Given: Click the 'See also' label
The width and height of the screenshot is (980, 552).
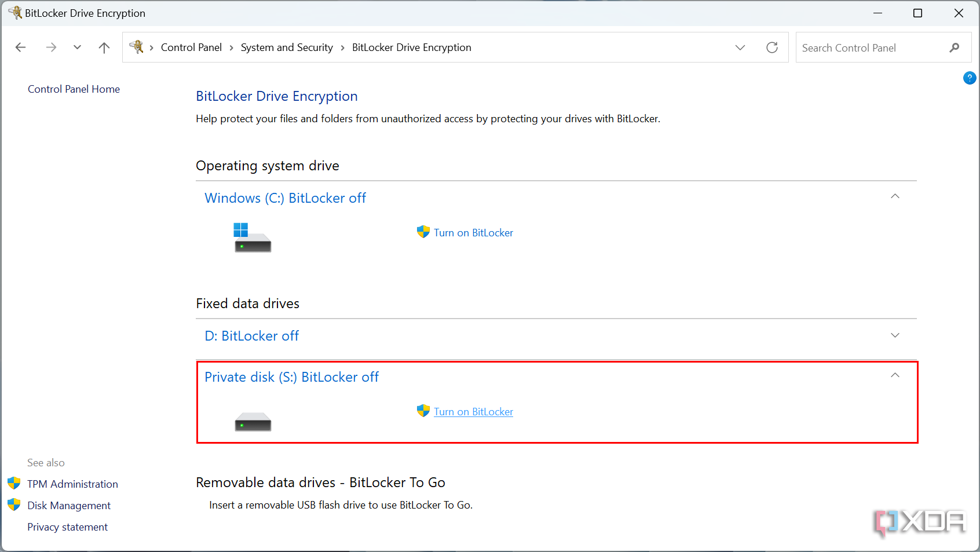Looking at the screenshot, I should [46, 463].
